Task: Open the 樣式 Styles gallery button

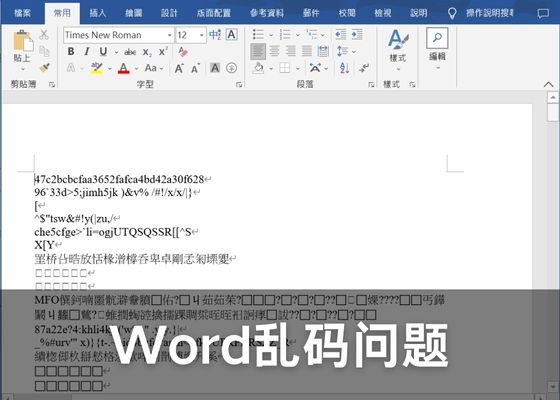Action: click(x=398, y=50)
